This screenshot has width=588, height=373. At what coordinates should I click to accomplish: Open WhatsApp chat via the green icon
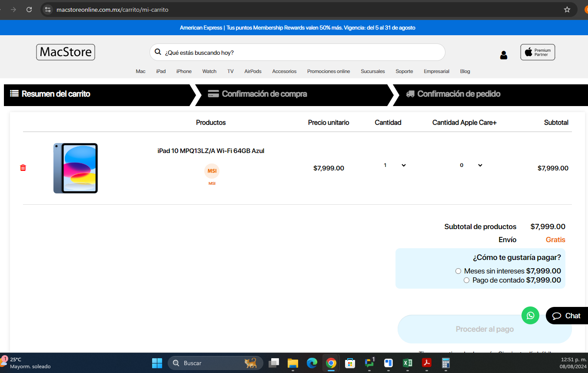click(x=530, y=316)
